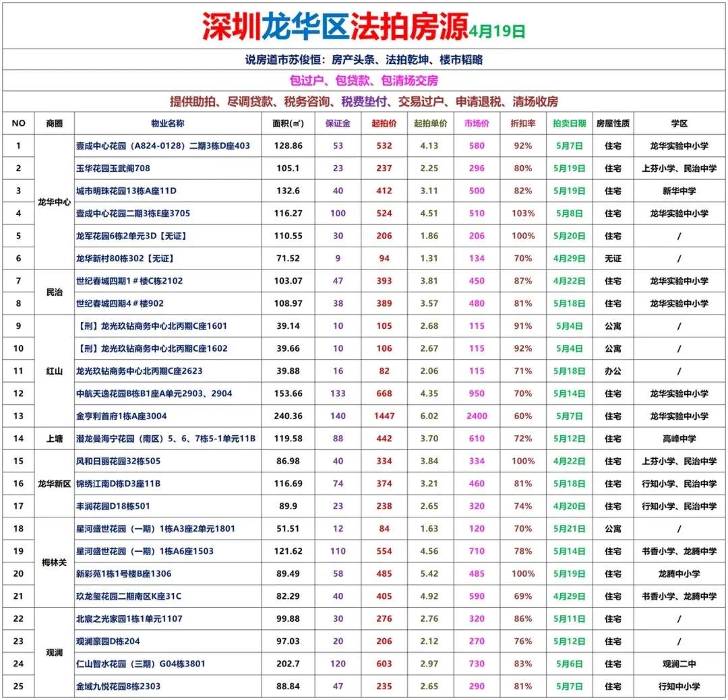Select property 龙光玖钻商务中心北丙期C座2623
The height and width of the screenshot is (700, 728).
tap(140, 371)
